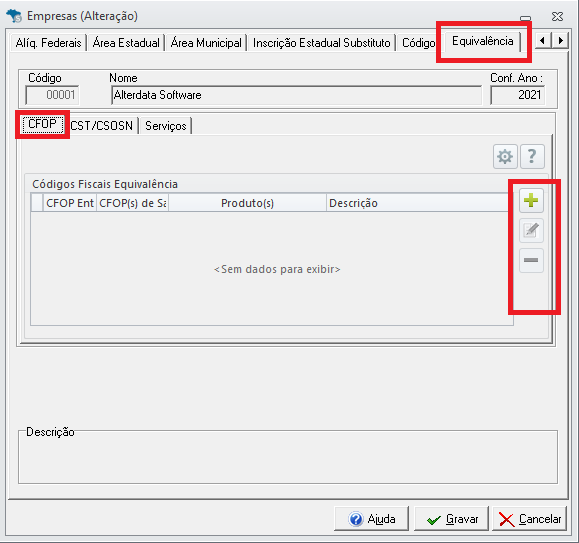Click the Nome input field
Image resolution: width=579 pixels, height=543 pixels.
click(x=296, y=95)
